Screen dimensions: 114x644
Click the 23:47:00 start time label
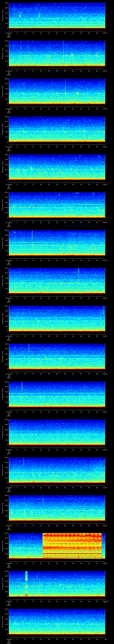click(9, 147)
